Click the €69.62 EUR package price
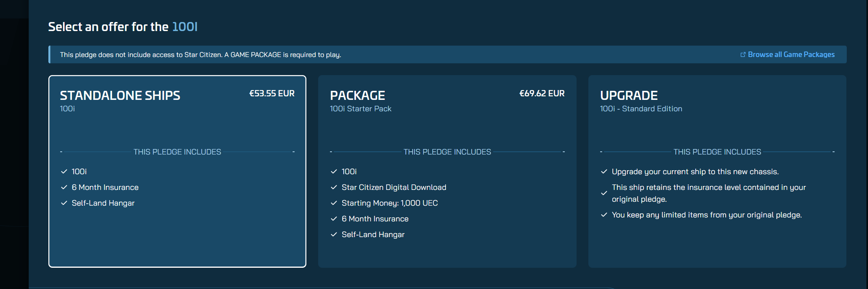The width and height of the screenshot is (868, 289). pos(542,94)
